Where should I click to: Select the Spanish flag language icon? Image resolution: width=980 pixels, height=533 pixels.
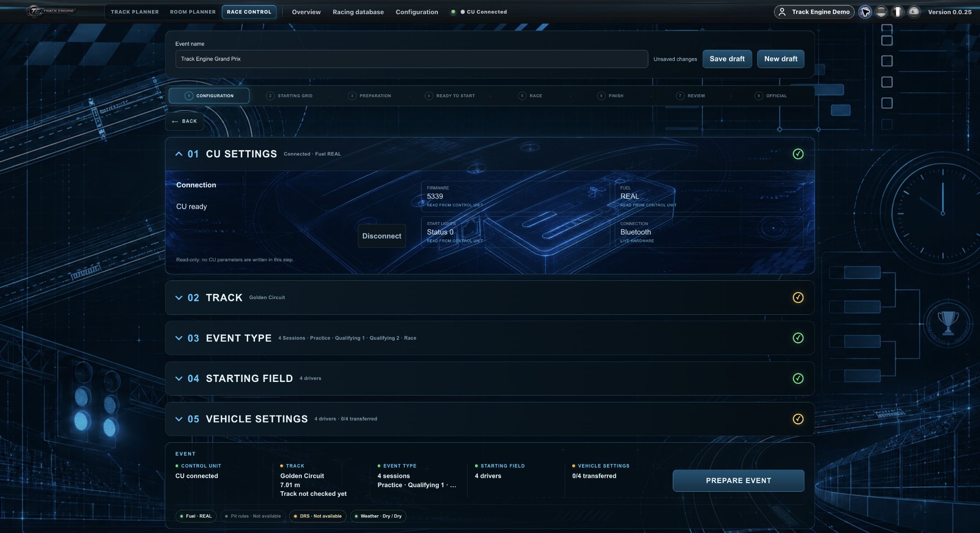pyautogui.click(x=914, y=12)
